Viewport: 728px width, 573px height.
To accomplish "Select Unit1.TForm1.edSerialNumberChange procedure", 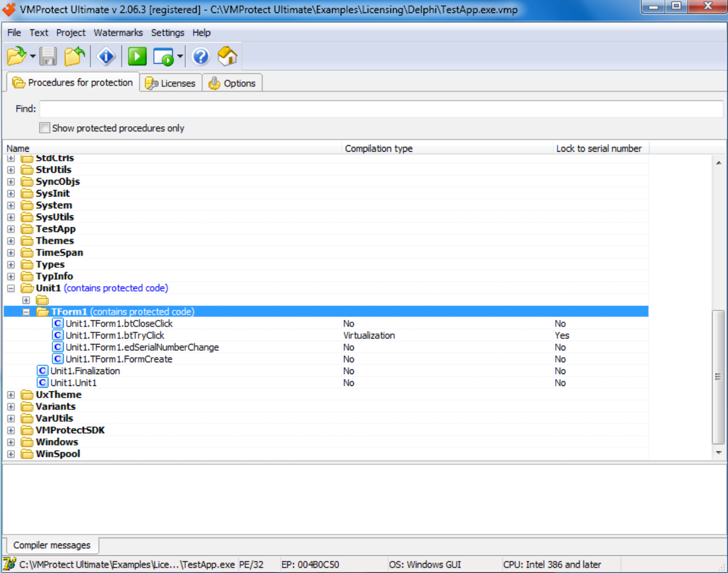I will point(142,347).
